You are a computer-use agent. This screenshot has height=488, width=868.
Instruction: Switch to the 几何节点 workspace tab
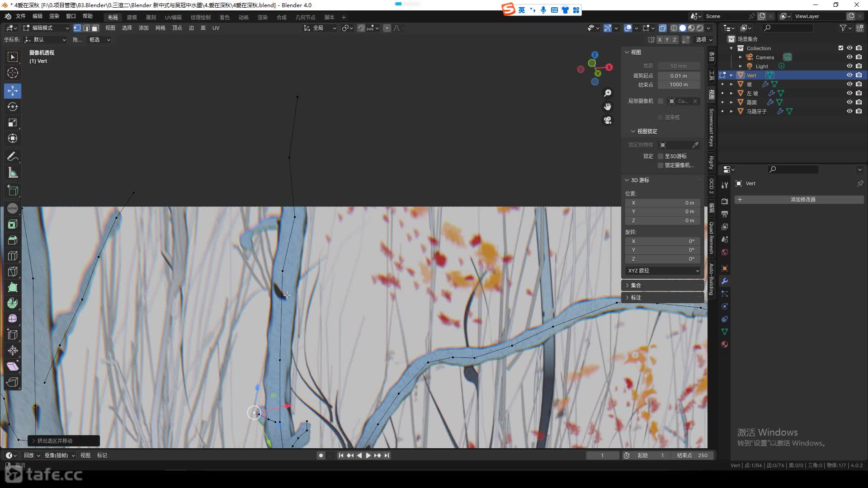pyautogui.click(x=305, y=17)
